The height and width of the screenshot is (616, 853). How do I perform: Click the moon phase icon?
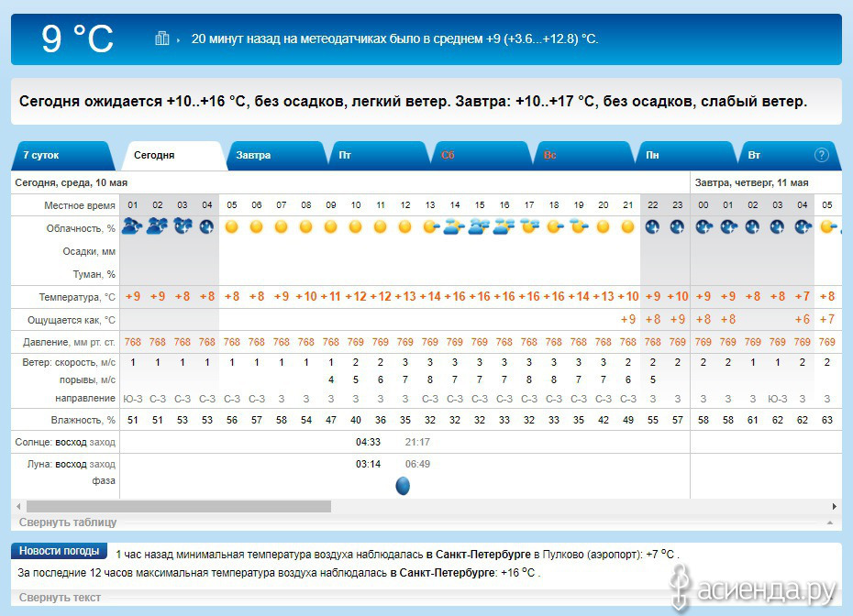coord(403,485)
